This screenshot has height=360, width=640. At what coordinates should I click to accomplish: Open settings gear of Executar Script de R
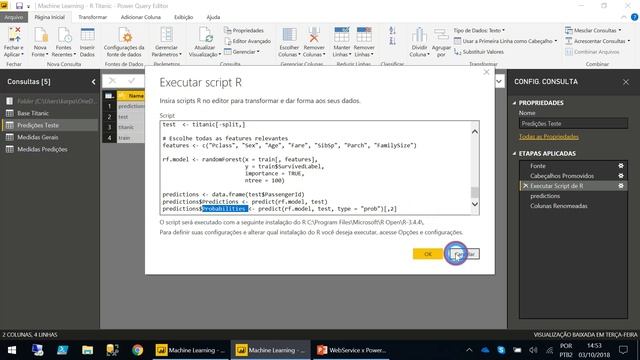[621, 186]
